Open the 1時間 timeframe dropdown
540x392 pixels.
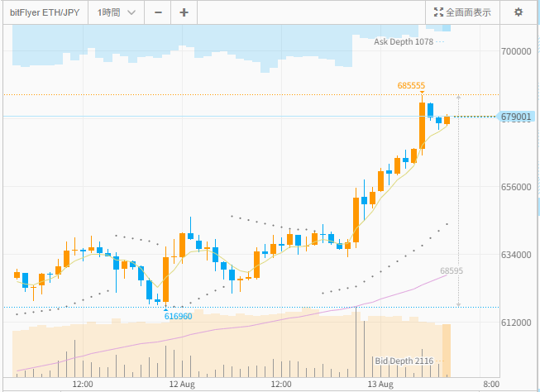(116, 12)
